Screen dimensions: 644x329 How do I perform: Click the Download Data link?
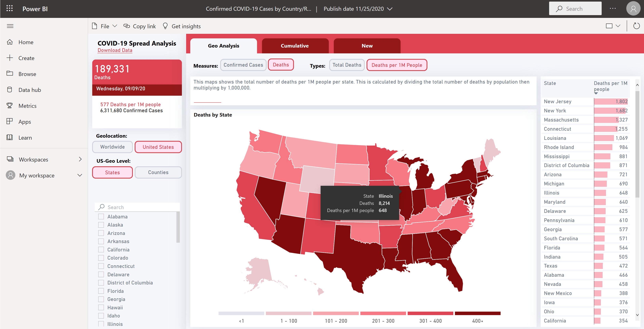click(x=115, y=50)
